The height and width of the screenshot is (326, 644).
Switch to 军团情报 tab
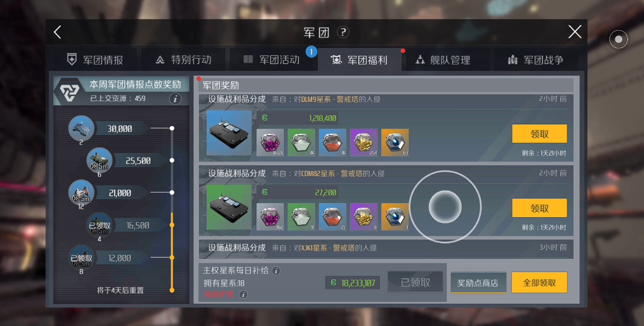tap(95, 60)
